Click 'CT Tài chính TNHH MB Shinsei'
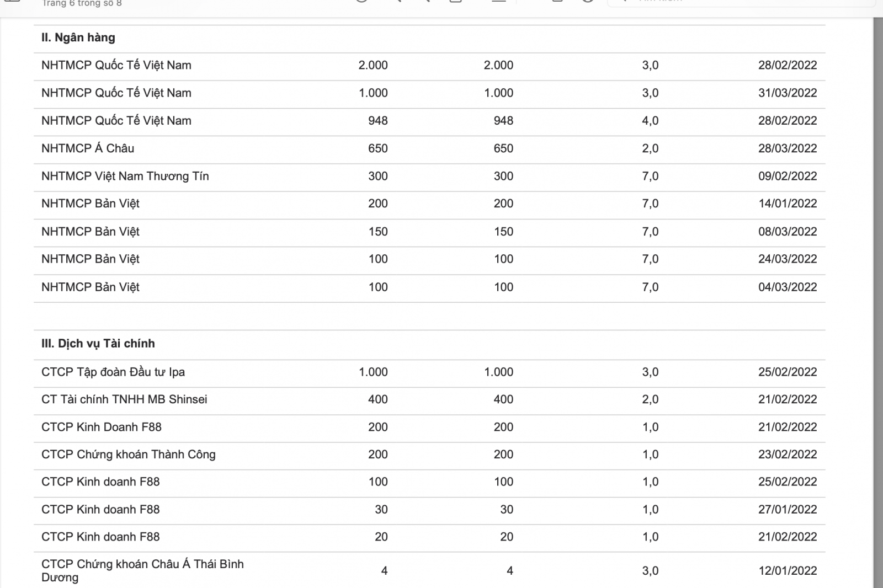Screen dimensions: 883x588 pos(124,399)
